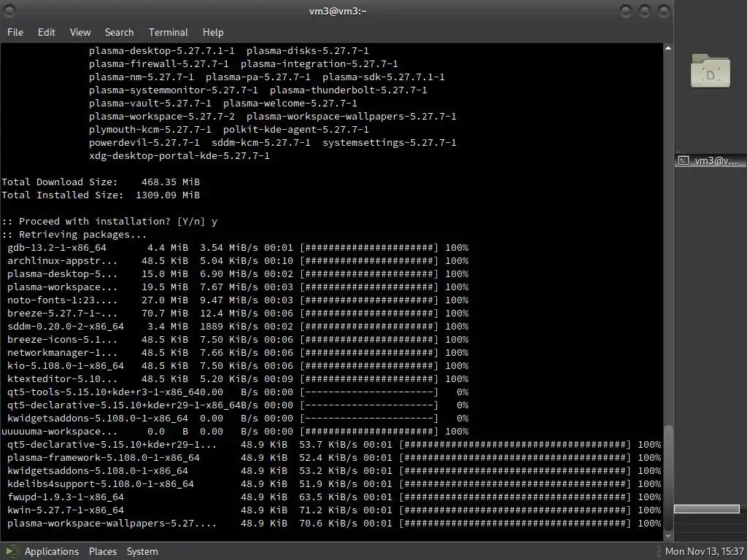Click the Applications menu logo icon
Viewport: 747px width, 560px height.
[x=12, y=551]
